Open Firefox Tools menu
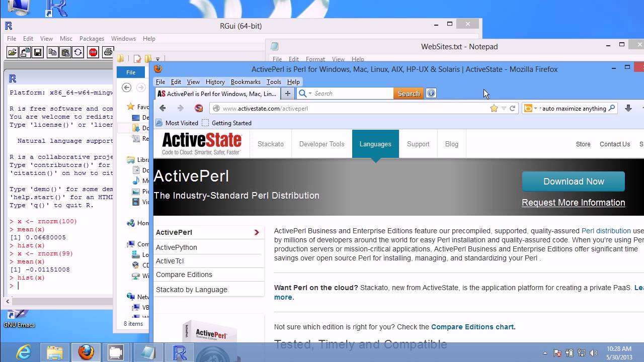 (274, 82)
